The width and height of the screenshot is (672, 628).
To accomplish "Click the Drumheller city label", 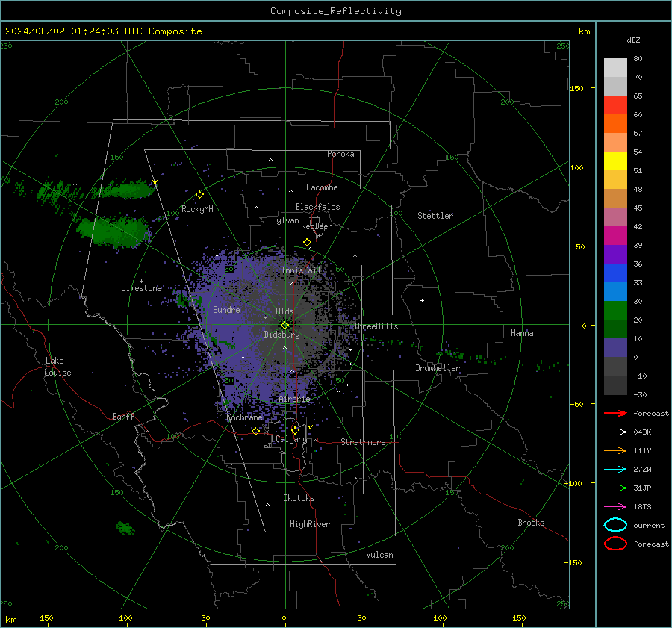I will click(x=438, y=368).
